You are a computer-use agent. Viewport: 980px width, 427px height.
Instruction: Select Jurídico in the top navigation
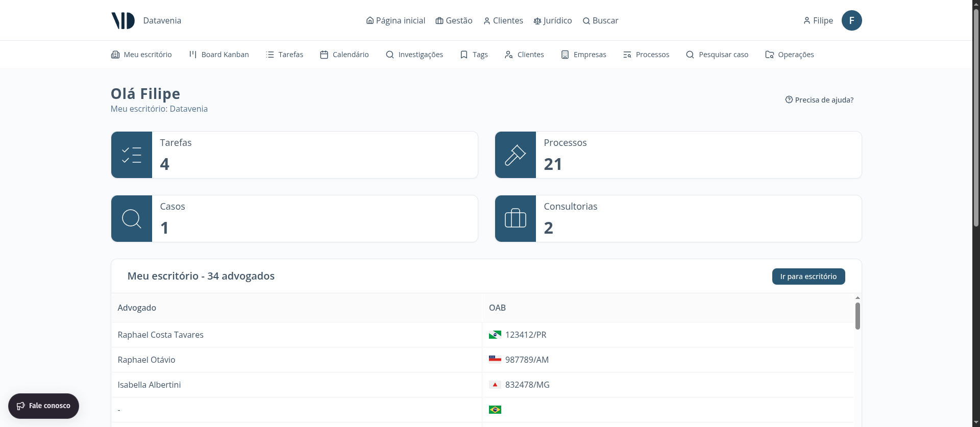(x=552, y=20)
